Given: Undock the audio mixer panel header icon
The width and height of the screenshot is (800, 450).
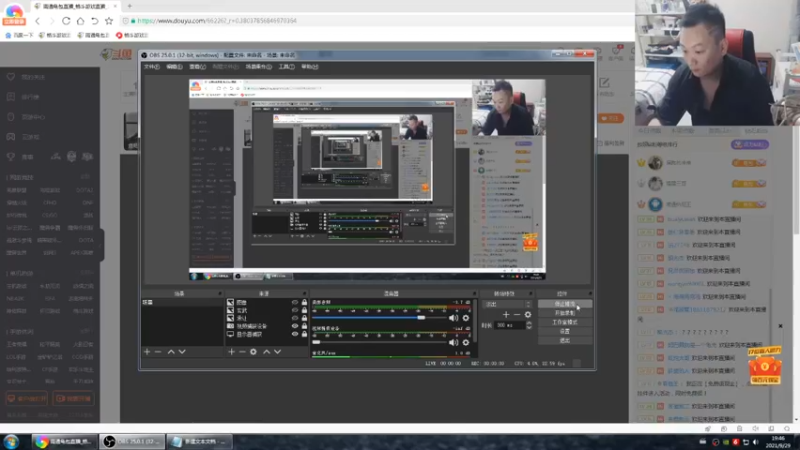Looking at the screenshot, I should pos(474,294).
